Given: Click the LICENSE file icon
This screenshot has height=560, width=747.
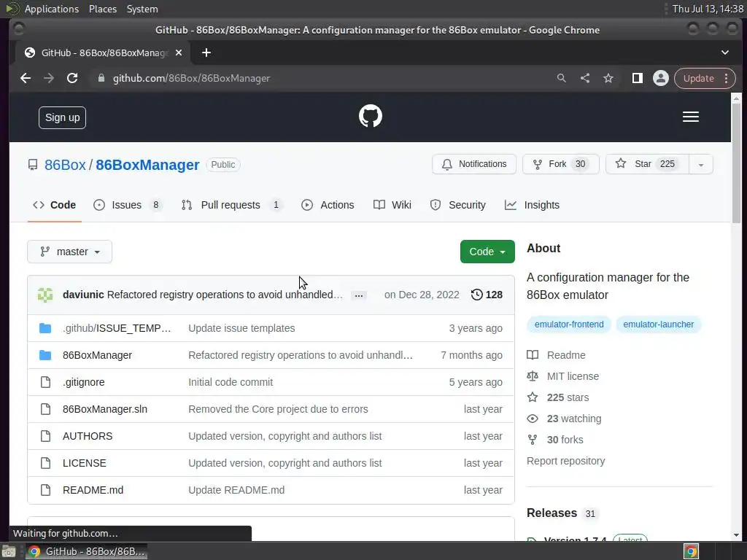Looking at the screenshot, I should (x=45, y=463).
